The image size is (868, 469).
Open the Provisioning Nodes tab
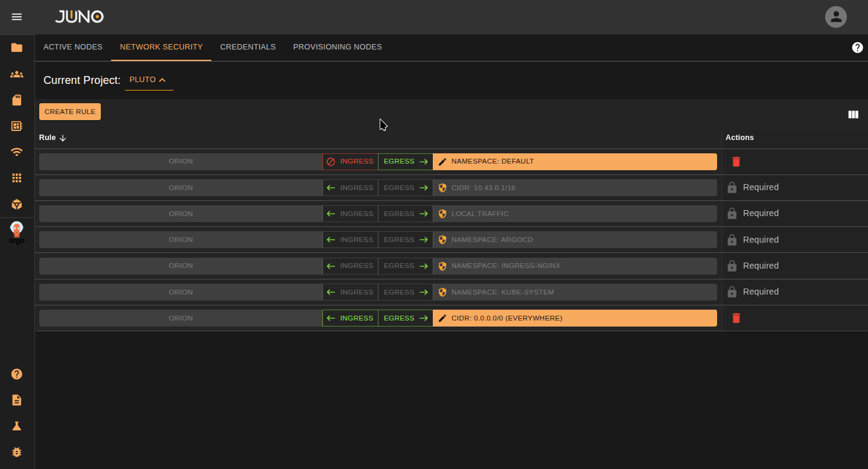click(x=337, y=47)
